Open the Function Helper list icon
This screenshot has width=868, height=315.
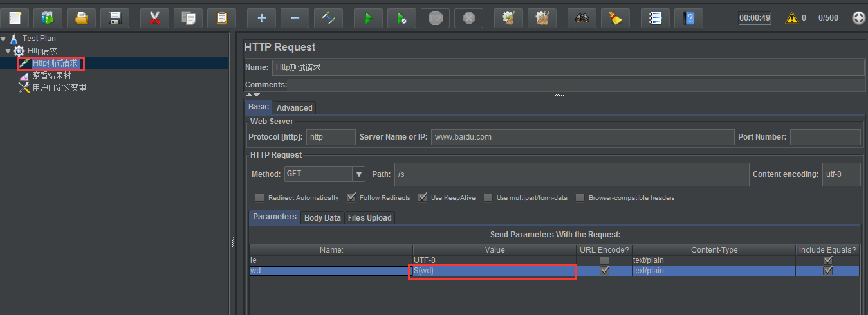pyautogui.click(x=655, y=18)
